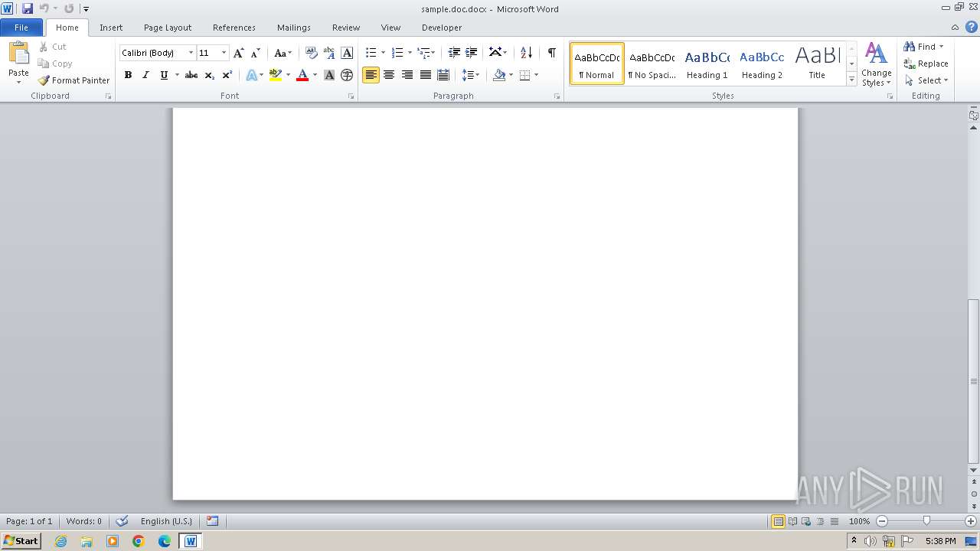Click the Sort A-Z icon

point(526,53)
